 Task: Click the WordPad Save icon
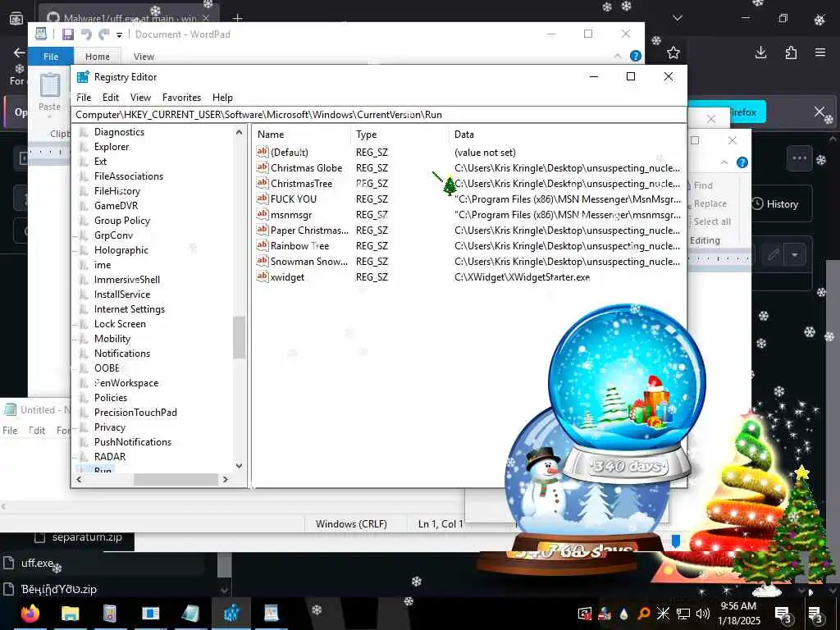(68, 34)
